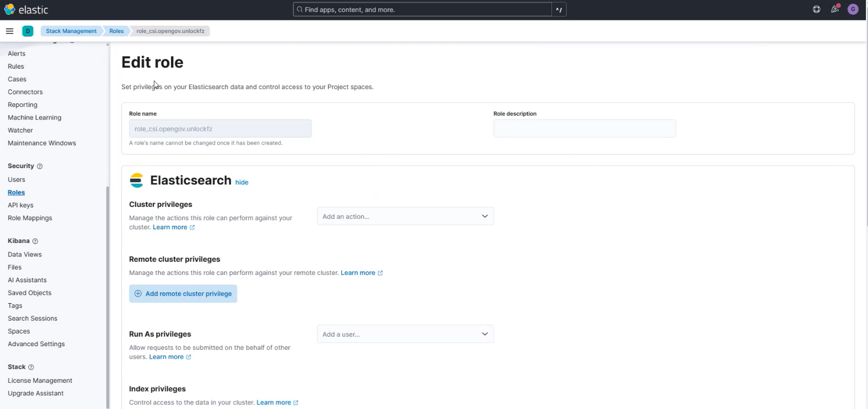
Task: Open Cases in the sidebar
Action: coord(17,79)
